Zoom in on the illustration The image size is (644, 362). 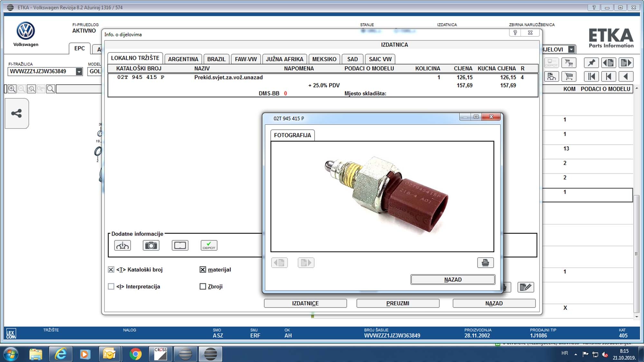pos(12,89)
